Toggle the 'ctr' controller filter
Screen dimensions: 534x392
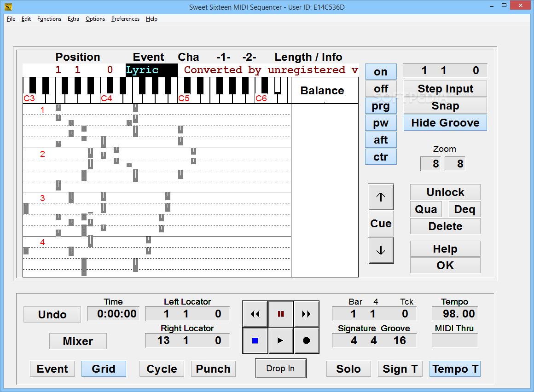(x=381, y=157)
